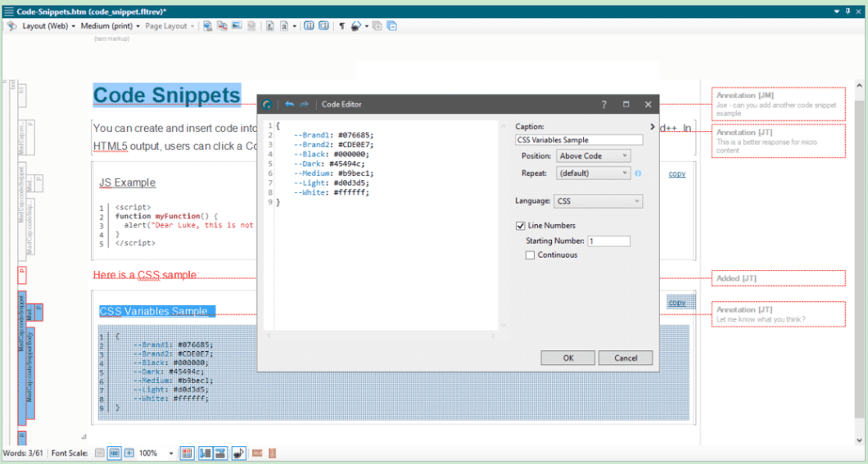
Task: Click the help question mark in Code Editor
Action: coord(604,105)
